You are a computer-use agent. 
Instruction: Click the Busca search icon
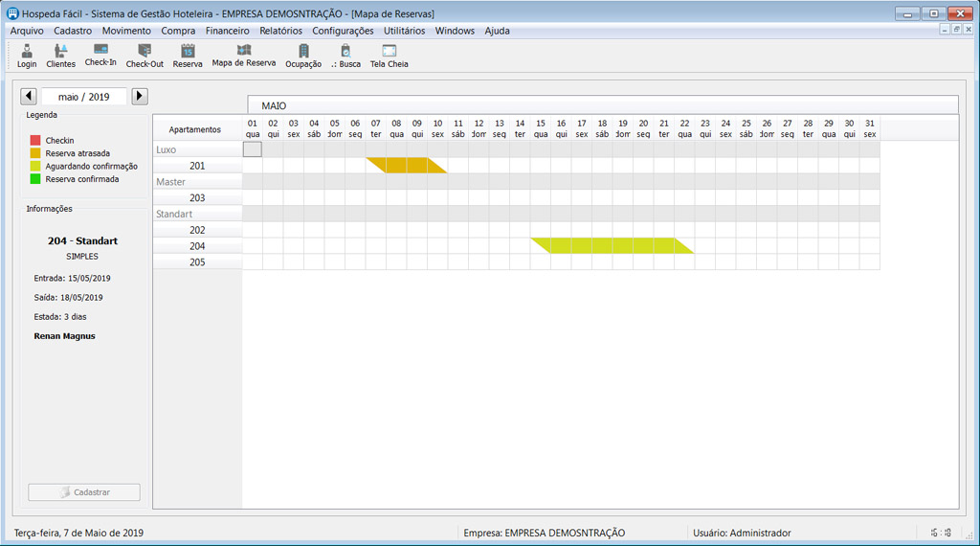(x=345, y=55)
